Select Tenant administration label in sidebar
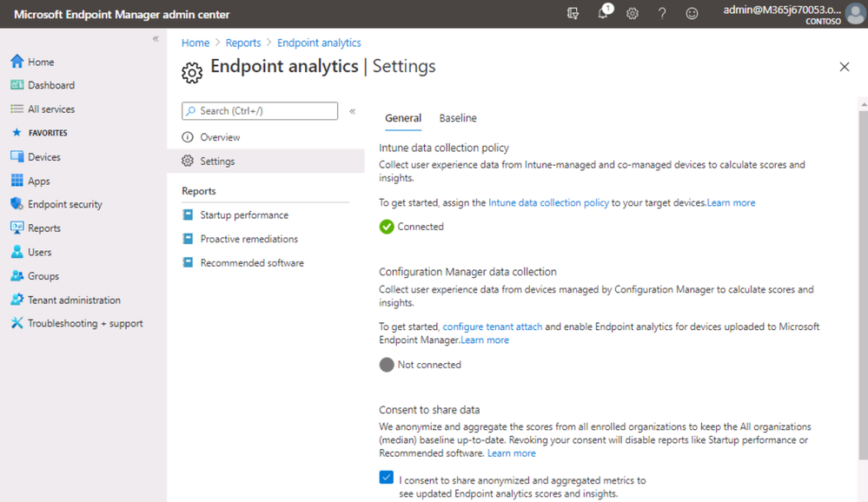The height and width of the screenshot is (502, 868). pyautogui.click(x=74, y=300)
